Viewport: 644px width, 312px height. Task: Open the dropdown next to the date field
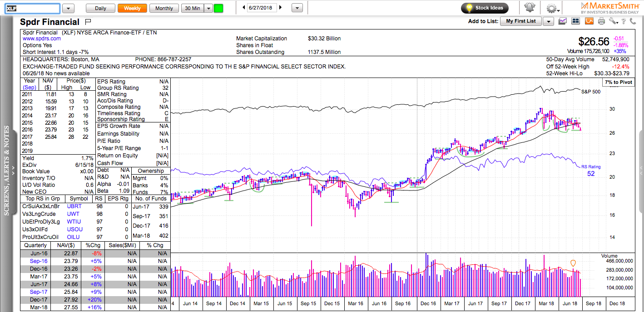coord(297,8)
